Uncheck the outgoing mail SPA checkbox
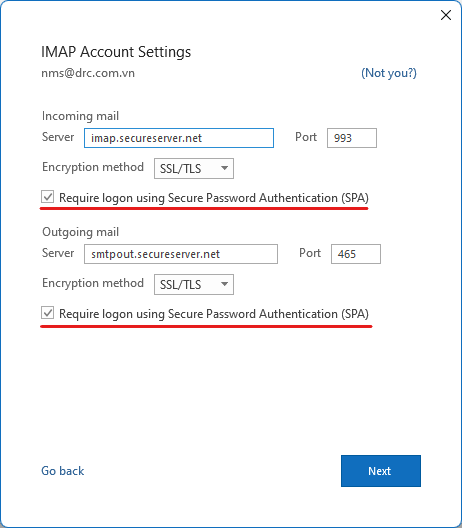 coord(47,313)
